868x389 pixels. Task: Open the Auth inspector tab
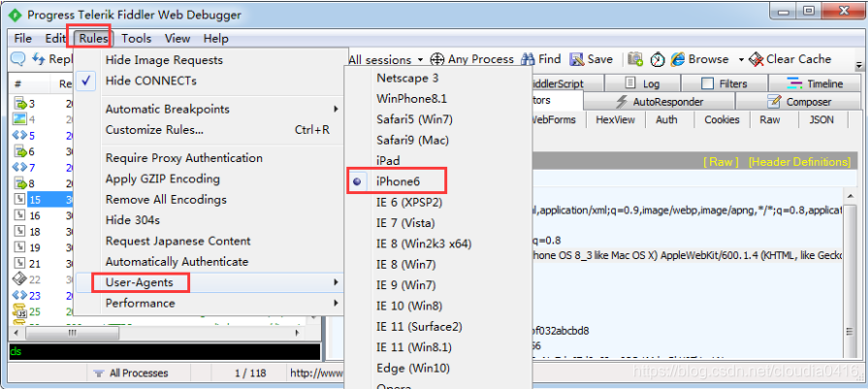tap(666, 119)
